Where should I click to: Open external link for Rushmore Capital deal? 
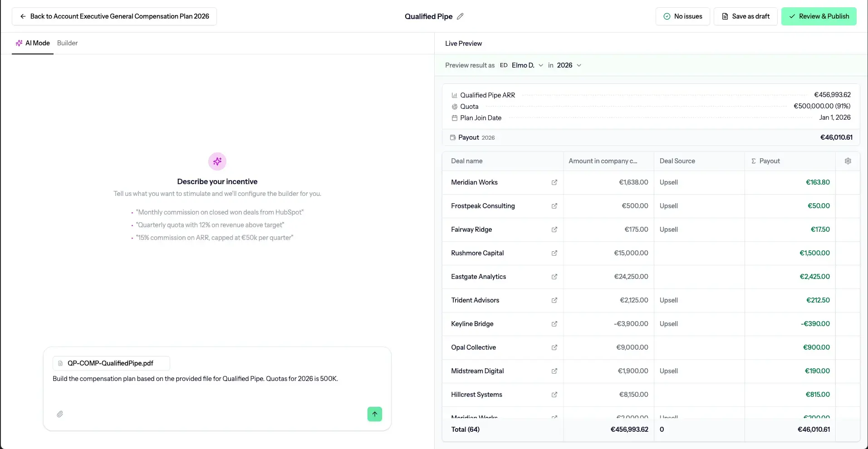point(554,253)
